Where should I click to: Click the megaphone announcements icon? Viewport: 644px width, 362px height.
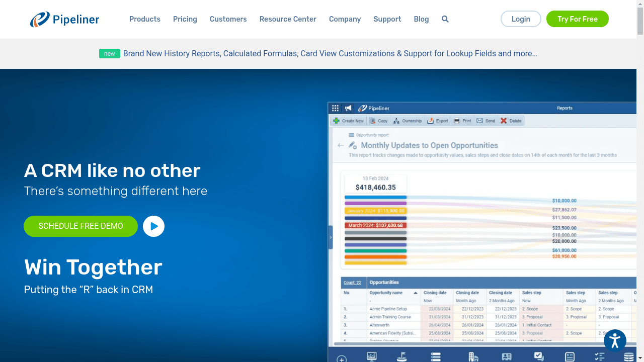click(348, 108)
